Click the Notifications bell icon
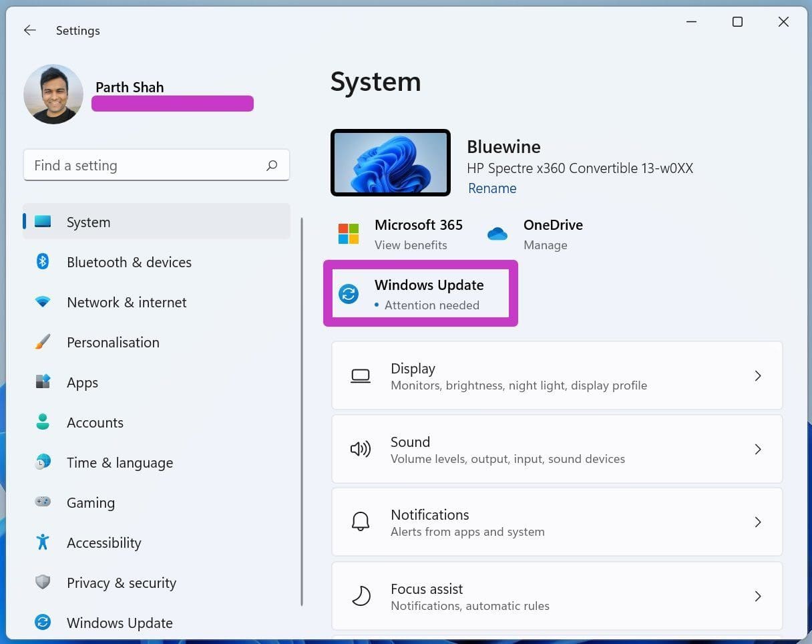Image resolution: width=812 pixels, height=644 pixels. (x=361, y=522)
